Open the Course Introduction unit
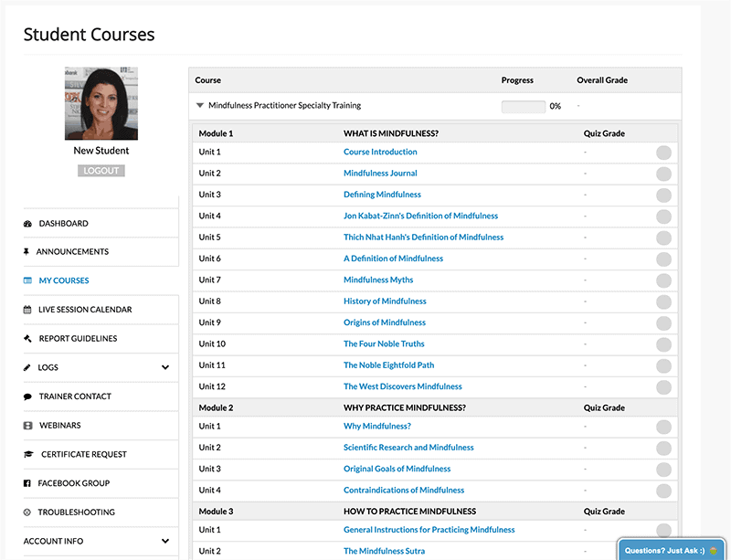Image resolution: width=731 pixels, height=560 pixels. coord(380,152)
